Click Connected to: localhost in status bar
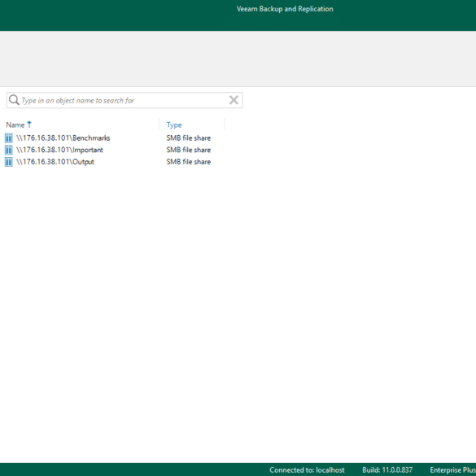This screenshot has width=476, height=476. pos(307,470)
